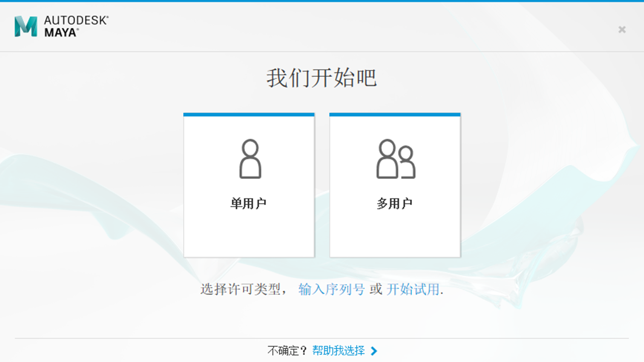Click the blank area below 单用户 label
644x362 pixels.
249,234
